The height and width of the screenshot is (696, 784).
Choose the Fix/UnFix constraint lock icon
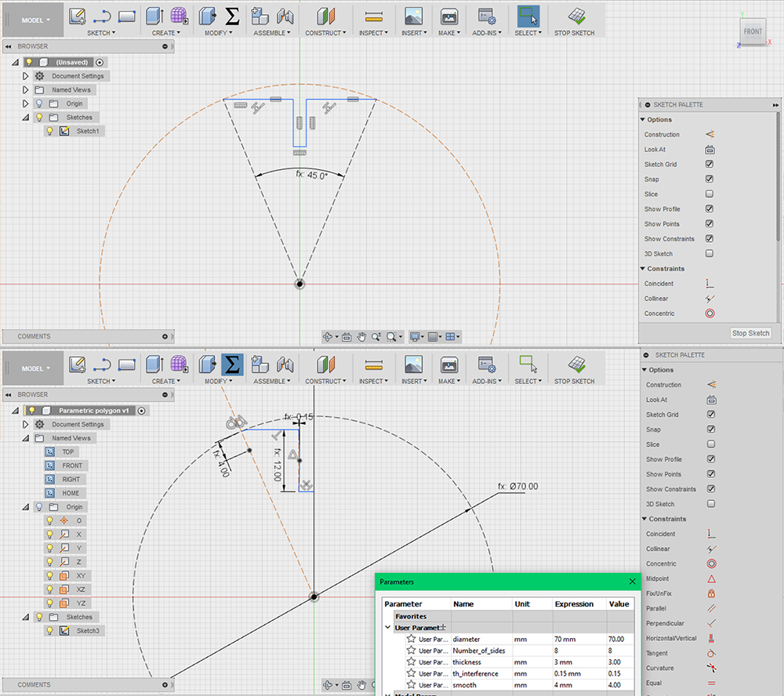710,593
